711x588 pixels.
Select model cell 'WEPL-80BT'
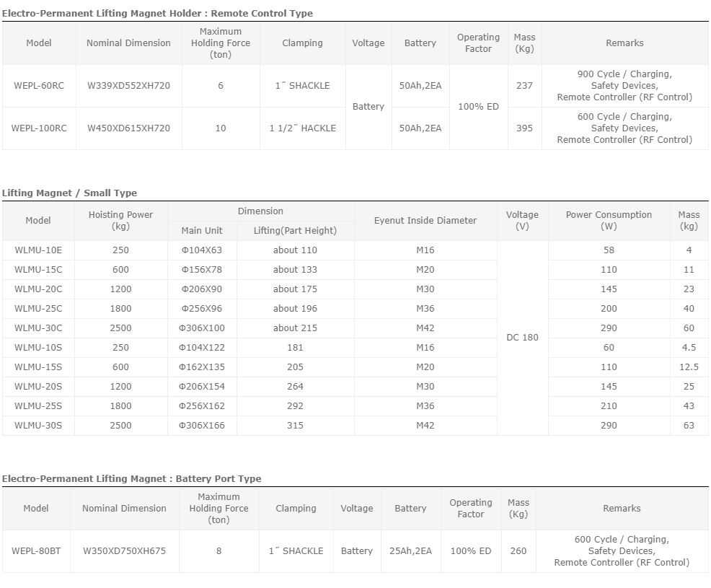(x=36, y=550)
